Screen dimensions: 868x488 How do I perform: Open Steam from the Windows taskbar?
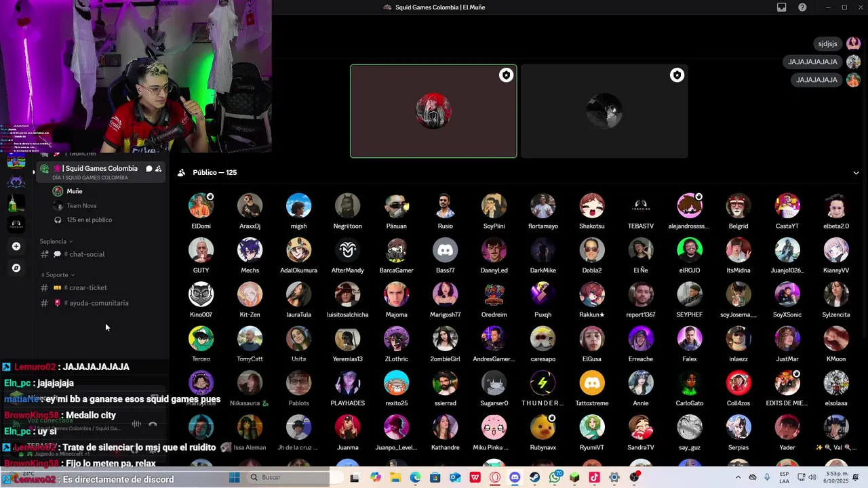pos(534,477)
